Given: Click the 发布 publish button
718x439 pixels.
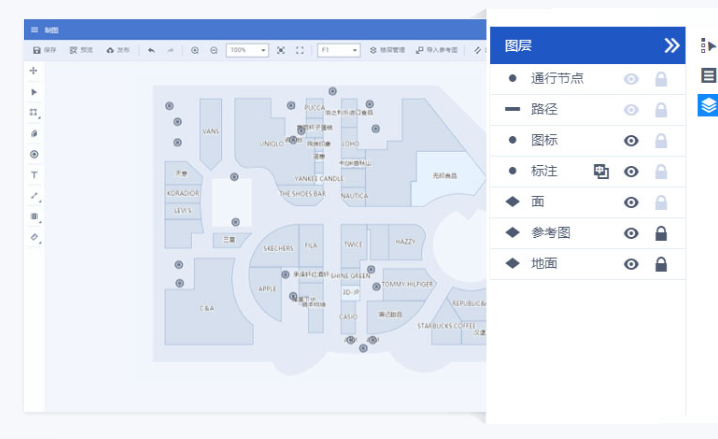Looking at the screenshot, I should coord(117,50).
